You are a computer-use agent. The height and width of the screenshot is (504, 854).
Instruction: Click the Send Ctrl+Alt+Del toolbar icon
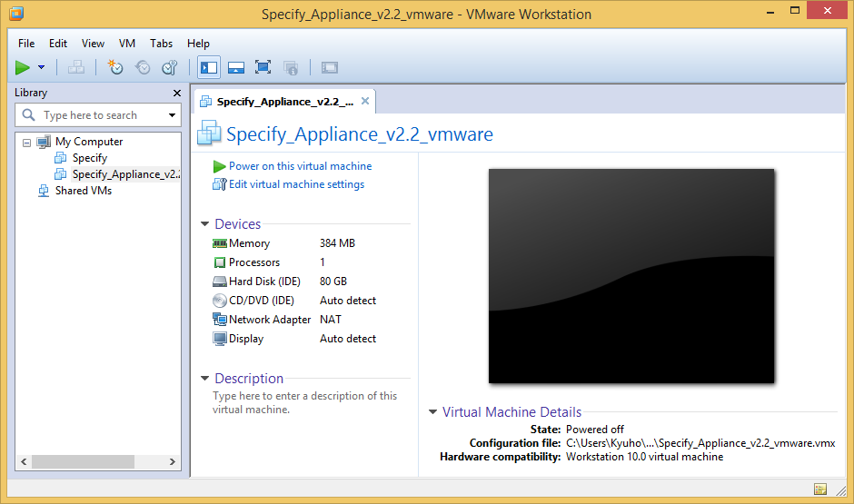pos(75,67)
